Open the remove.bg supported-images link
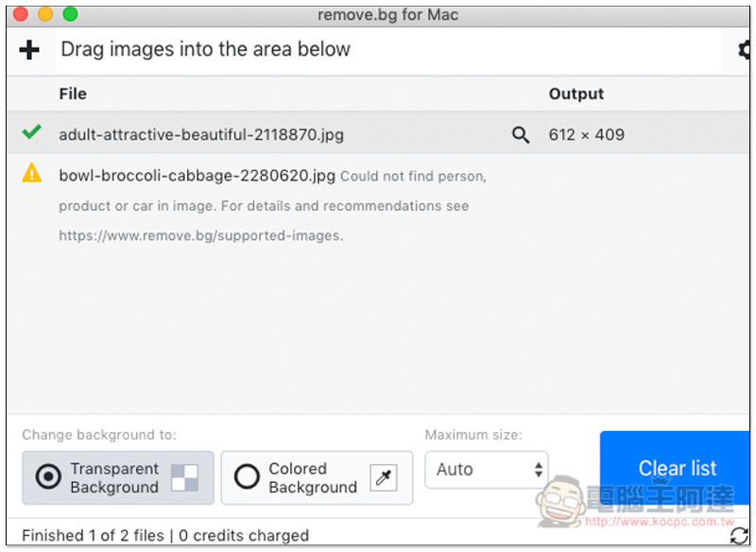The width and height of the screenshot is (756, 552). click(x=201, y=236)
